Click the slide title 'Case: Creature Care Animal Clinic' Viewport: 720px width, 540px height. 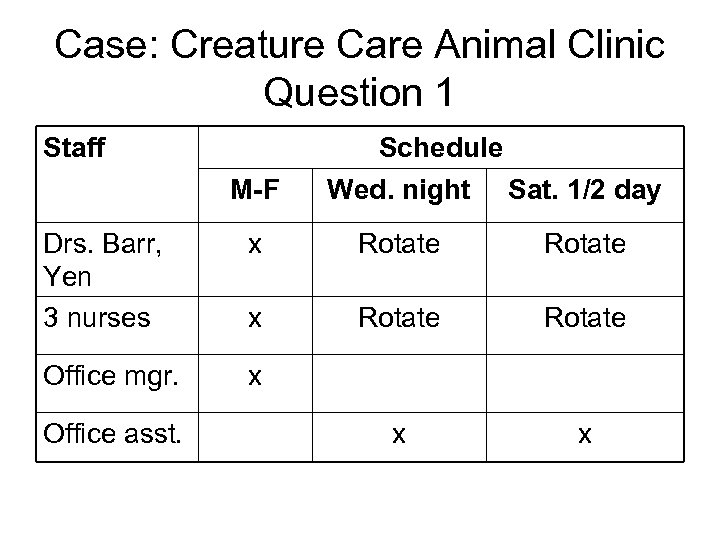tap(360, 46)
